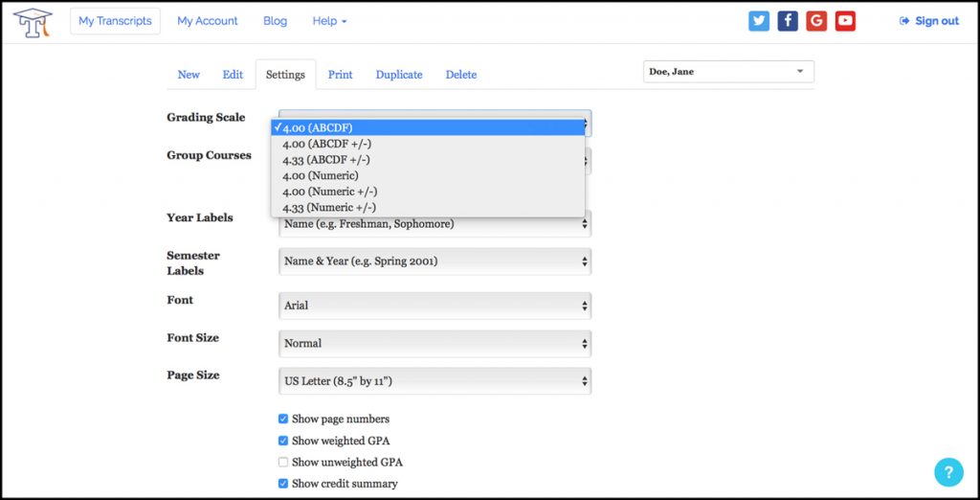
Task: Choose 4.00 (ABCDF) grading scale option
Action: [428, 127]
